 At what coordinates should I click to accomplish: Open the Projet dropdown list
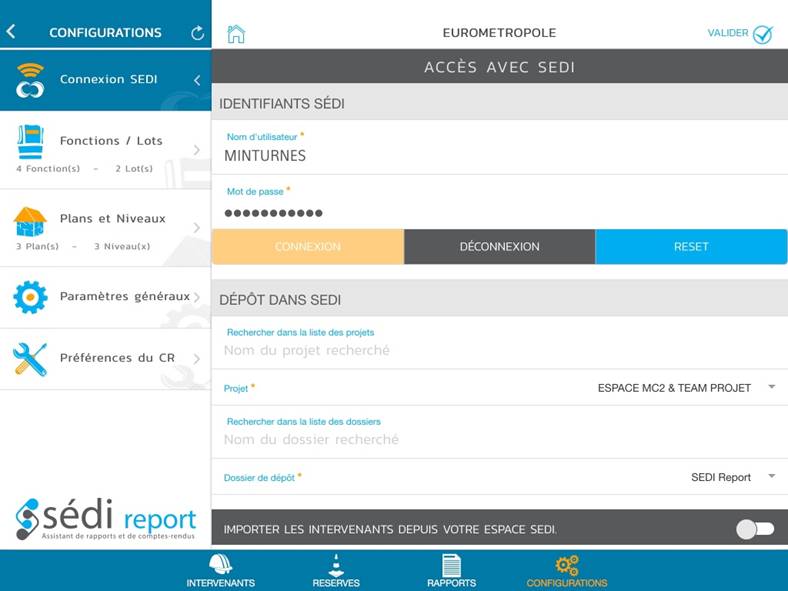click(771, 387)
